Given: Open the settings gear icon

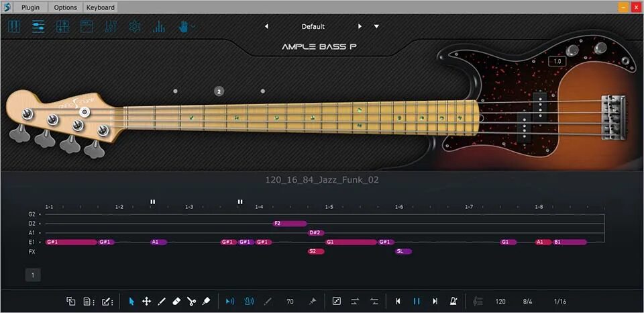Looking at the screenshot, I should click(x=135, y=27).
